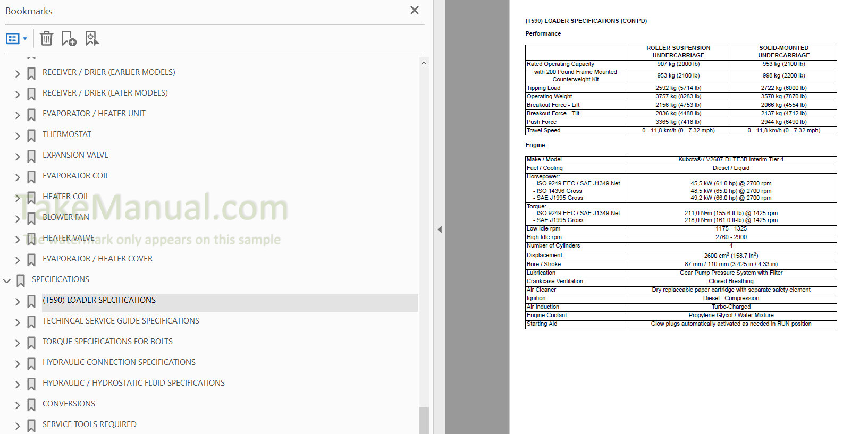Click 'Closed Breathing' crankcase ventilation value
The image size is (868, 434).
tap(731, 282)
